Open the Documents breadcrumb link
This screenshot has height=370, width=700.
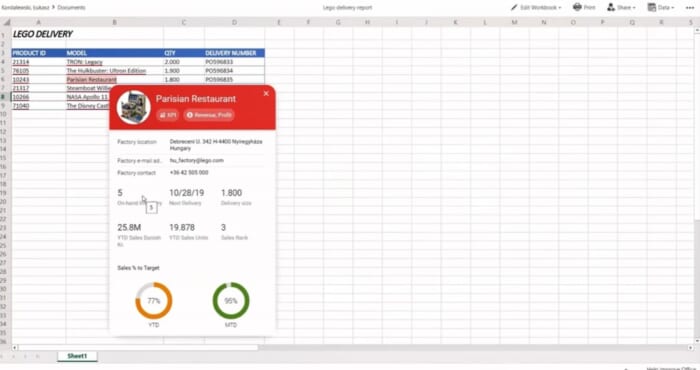[x=71, y=8]
